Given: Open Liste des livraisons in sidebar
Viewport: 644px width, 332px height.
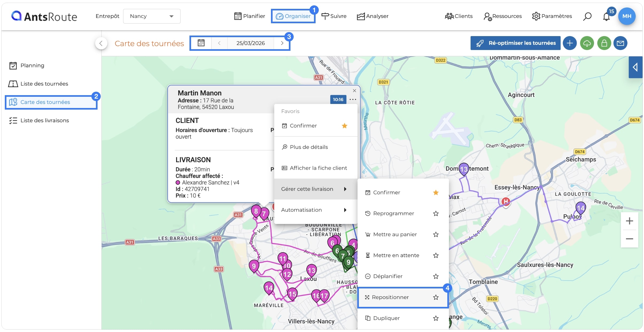Looking at the screenshot, I should [39, 121].
